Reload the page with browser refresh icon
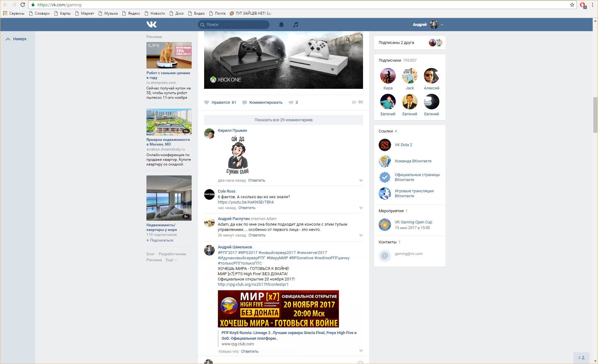The height and width of the screenshot is (364, 598). click(23, 5)
